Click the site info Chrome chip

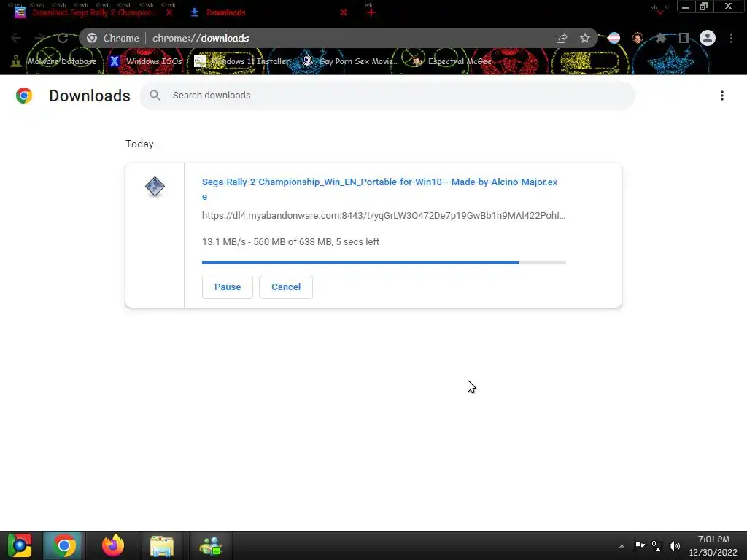coord(113,38)
